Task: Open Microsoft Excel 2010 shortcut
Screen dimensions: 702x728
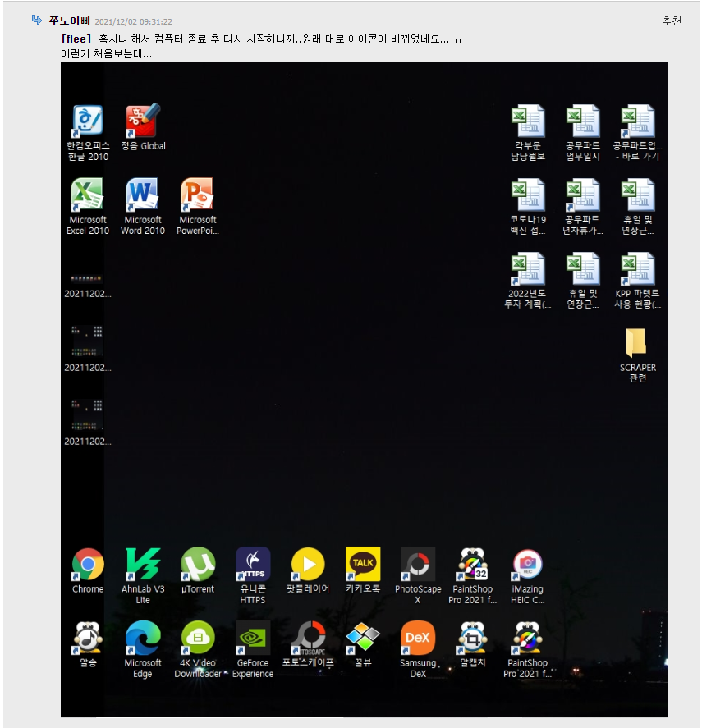Action: point(88,206)
